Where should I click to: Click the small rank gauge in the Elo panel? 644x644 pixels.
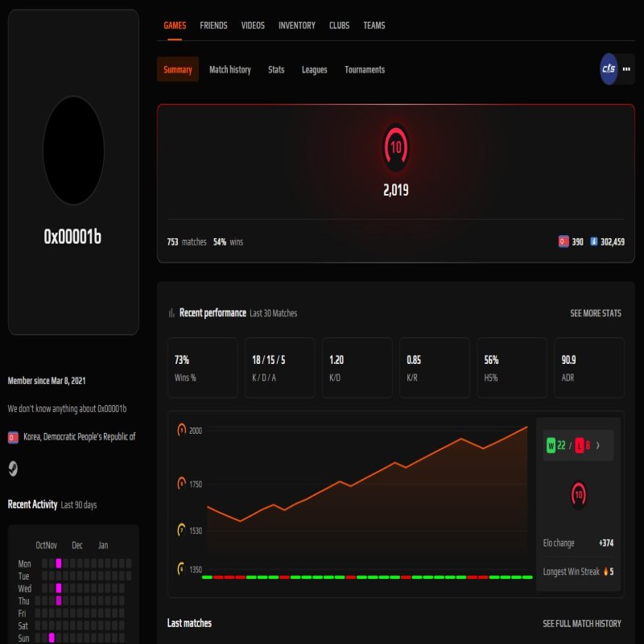point(577,496)
